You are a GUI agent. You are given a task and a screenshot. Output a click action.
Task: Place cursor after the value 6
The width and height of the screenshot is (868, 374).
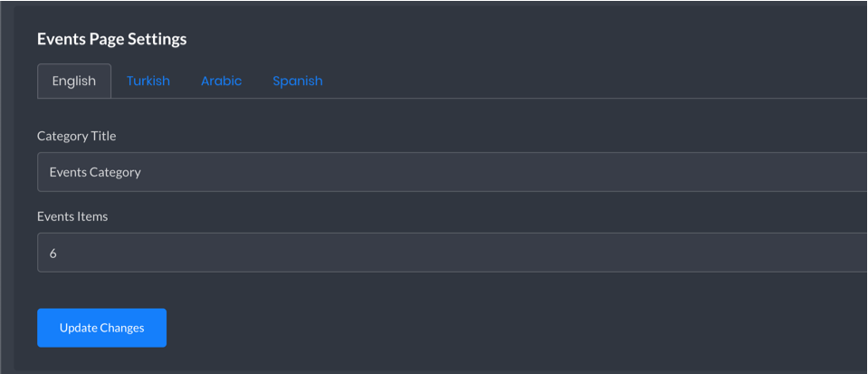(57, 254)
